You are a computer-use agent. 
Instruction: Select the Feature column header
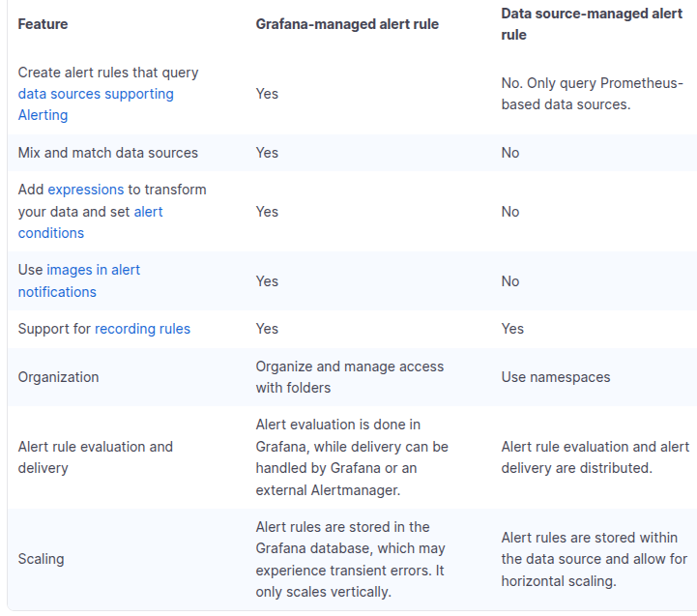[x=43, y=24]
